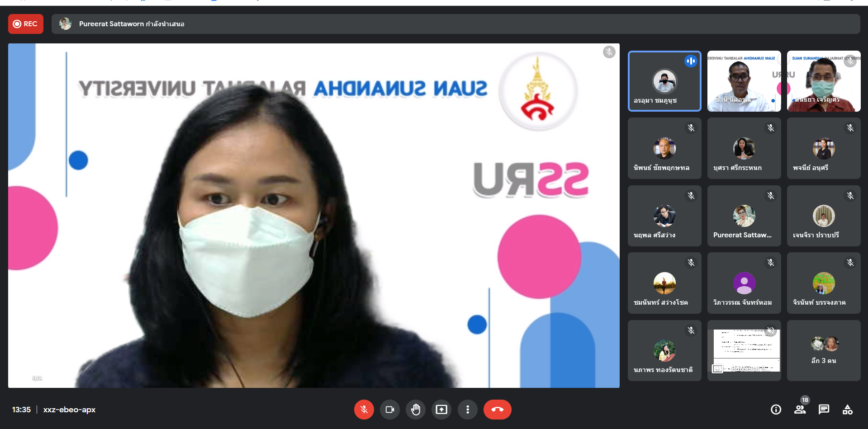The width and height of the screenshot is (868, 429).
Task: Click the muted mic icon on main video
Action: point(609,52)
